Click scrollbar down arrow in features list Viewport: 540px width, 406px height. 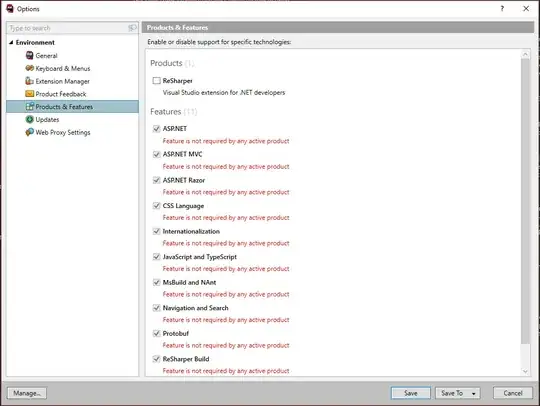tap(525, 371)
